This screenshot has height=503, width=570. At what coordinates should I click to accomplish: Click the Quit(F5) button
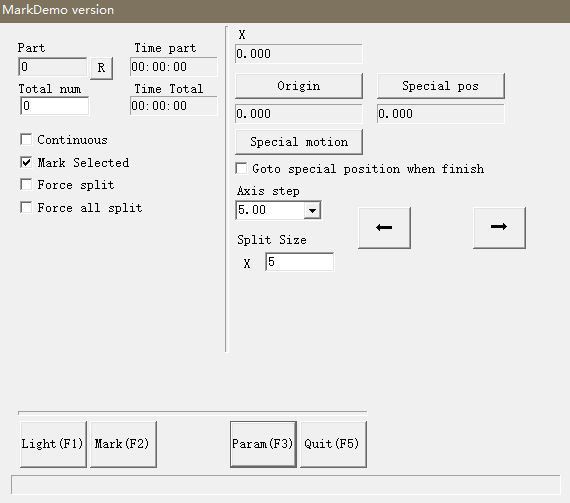point(333,444)
